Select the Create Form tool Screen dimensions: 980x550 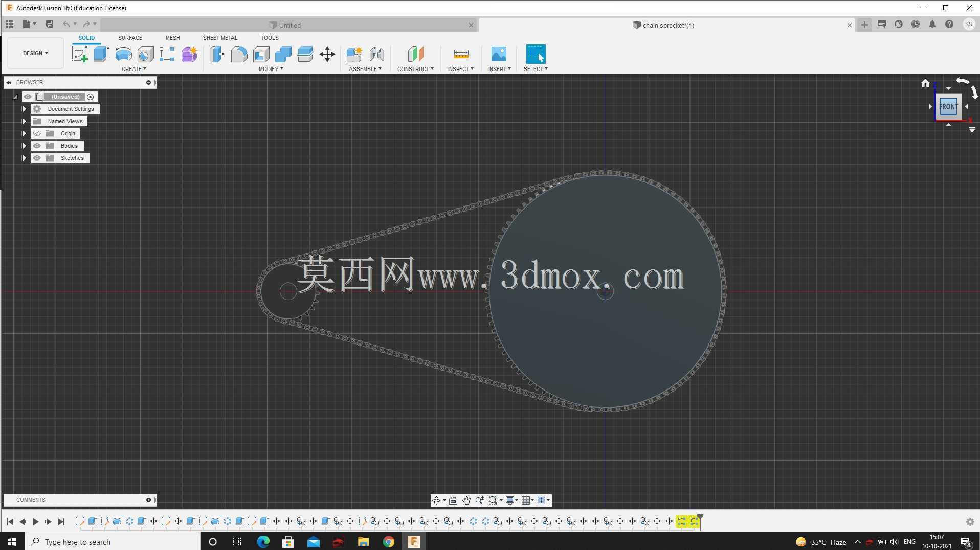tap(189, 54)
